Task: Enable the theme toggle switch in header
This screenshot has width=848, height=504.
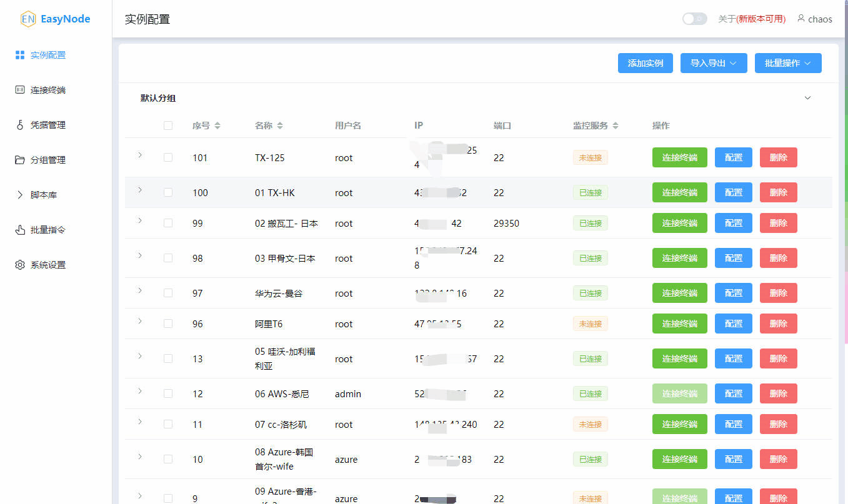Action: 694,19
